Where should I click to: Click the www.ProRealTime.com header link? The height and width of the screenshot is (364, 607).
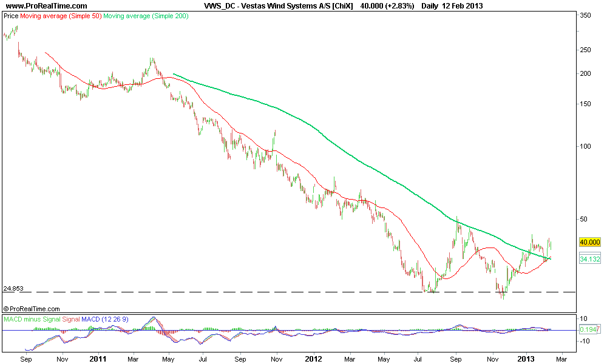[x=47, y=6]
